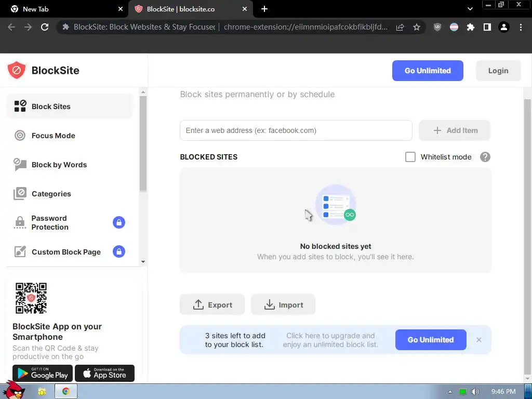Enable Whitelist mode checkbox
Image resolution: width=532 pixels, height=399 pixels.
click(410, 157)
